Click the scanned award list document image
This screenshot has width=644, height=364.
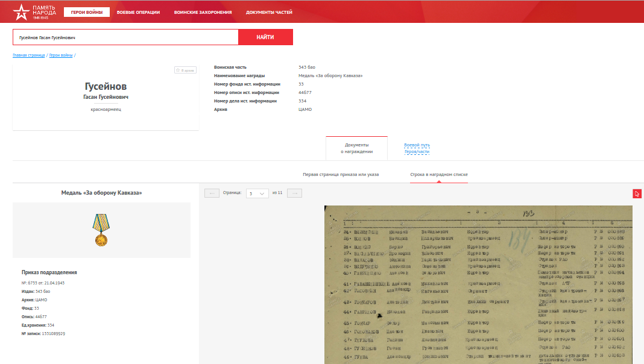[x=478, y=284]
